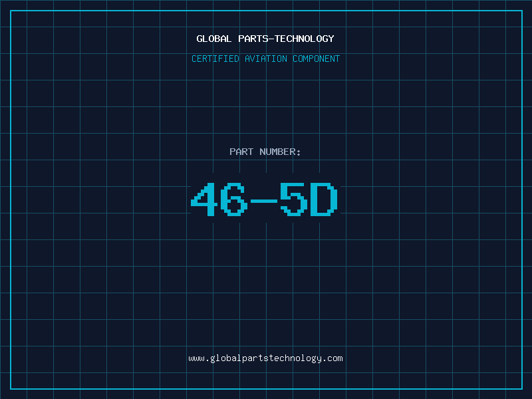This screenshot has height=399, width=532.
Task: Open the www.globalpartstechnology.com link
Action: coord(265,358)
